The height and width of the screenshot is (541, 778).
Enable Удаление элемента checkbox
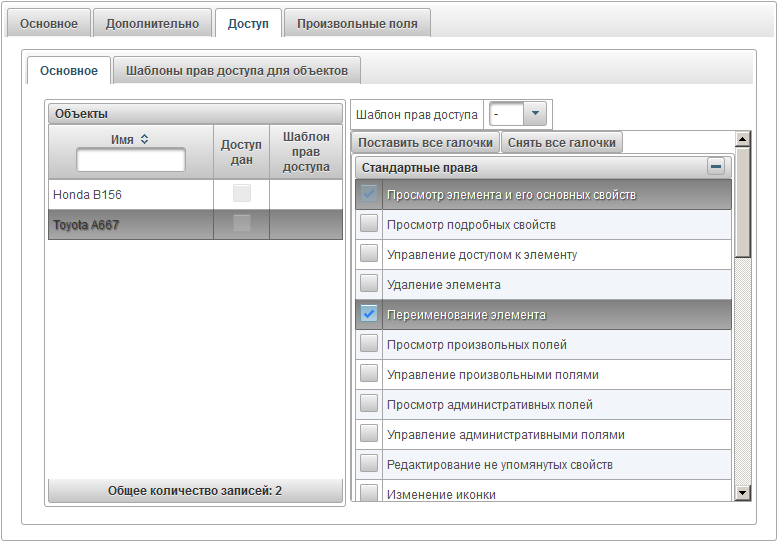pos(369,284)
